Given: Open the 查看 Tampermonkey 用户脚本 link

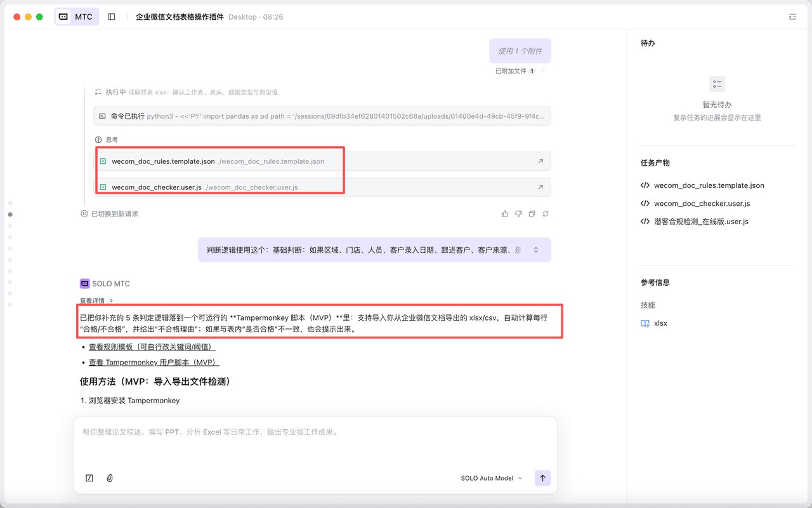Looking at the screenshot, I should click(154, 363).
